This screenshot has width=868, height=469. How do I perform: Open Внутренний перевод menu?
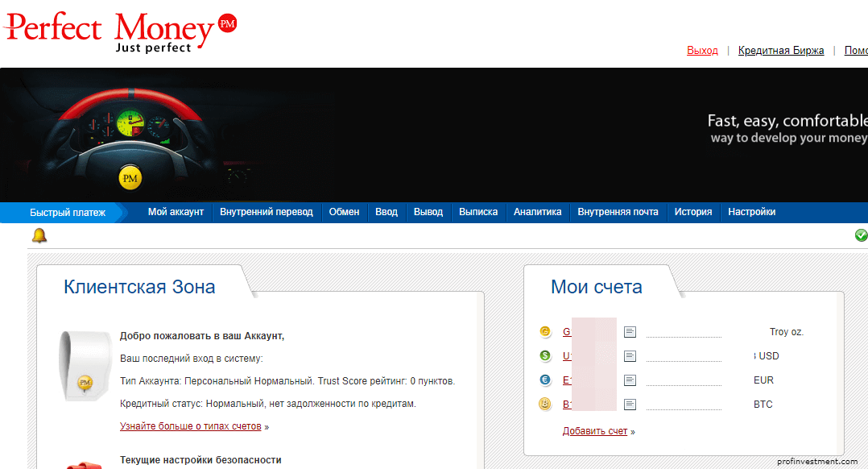[267, 212]
